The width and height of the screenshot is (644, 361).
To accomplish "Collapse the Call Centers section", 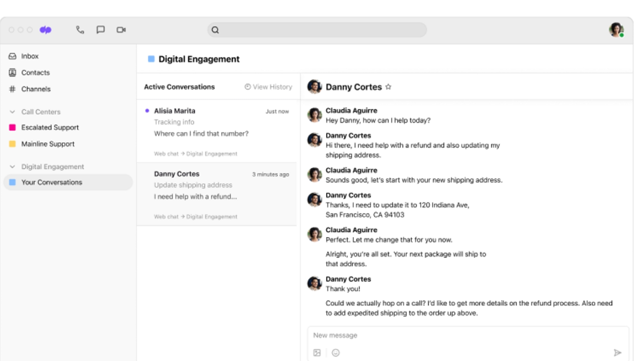I will point(12,112).
